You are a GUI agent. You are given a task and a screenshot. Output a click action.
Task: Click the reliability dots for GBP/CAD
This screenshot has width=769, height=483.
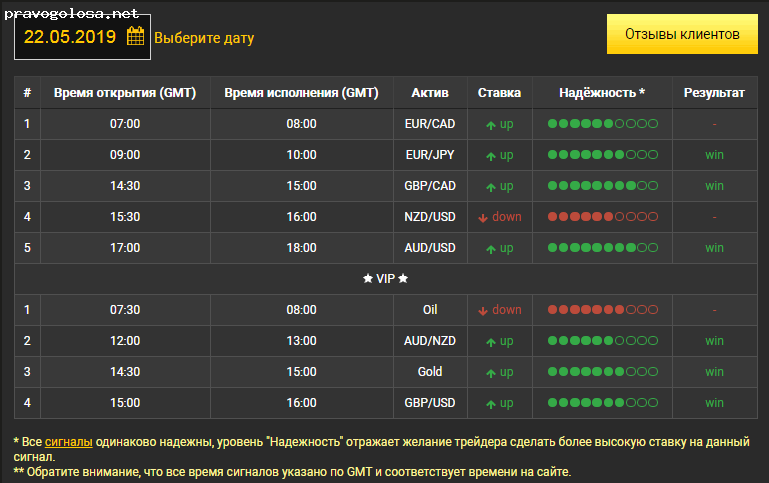tap(602, 185)
